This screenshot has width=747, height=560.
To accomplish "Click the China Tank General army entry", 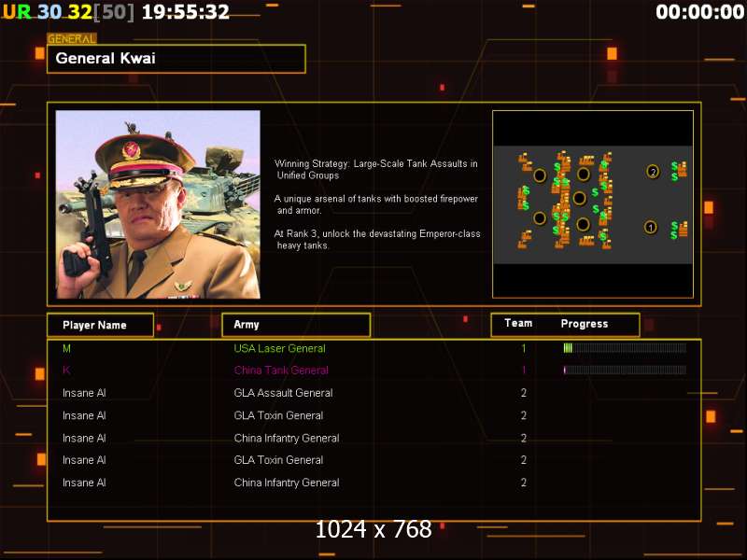I will (x=281, y=371).
